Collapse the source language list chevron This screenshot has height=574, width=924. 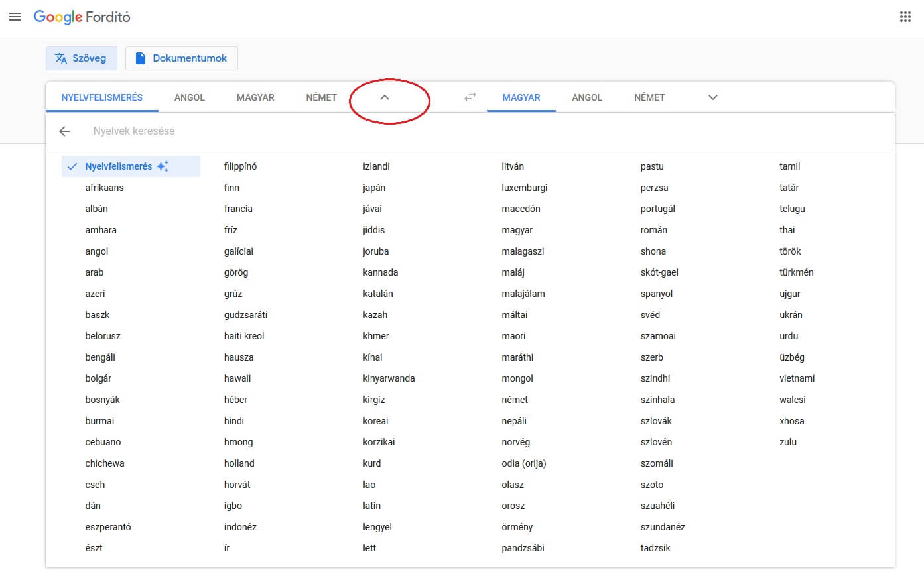click(385, 97)
